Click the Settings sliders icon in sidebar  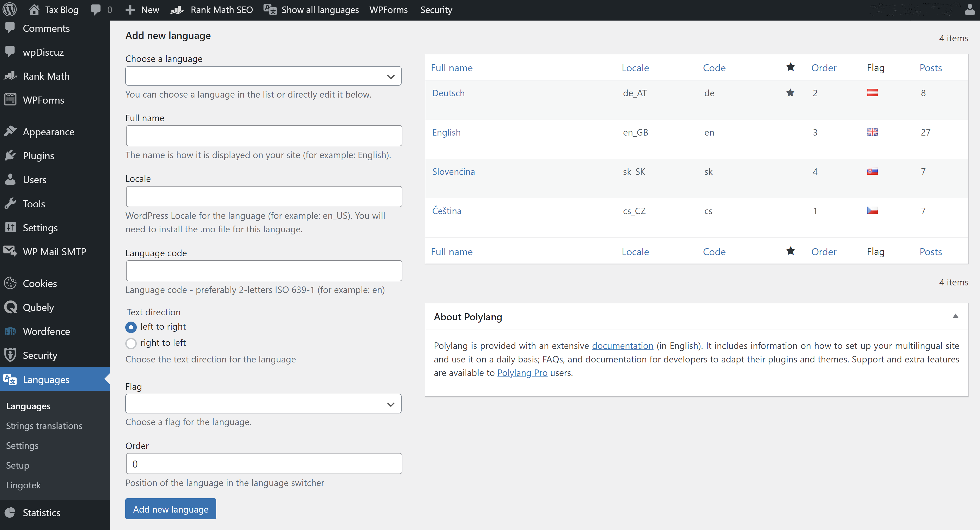pyautogui.click(x=10, y=227)
